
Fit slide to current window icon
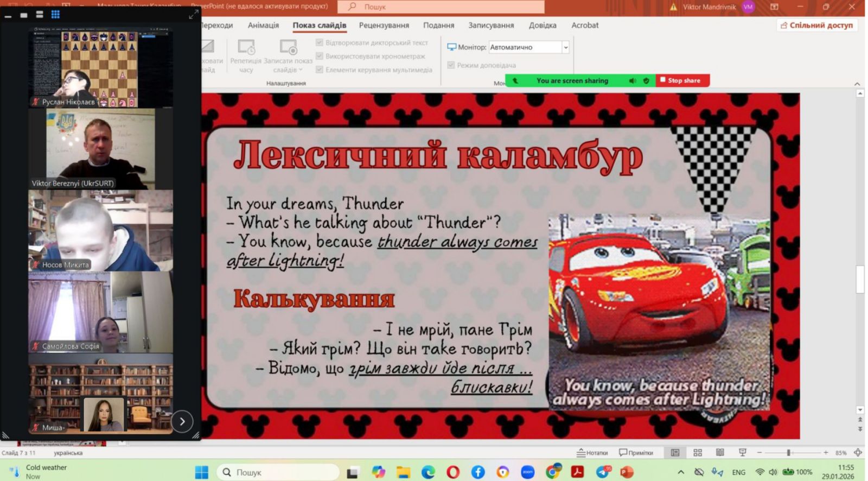[x=858, y=452]
